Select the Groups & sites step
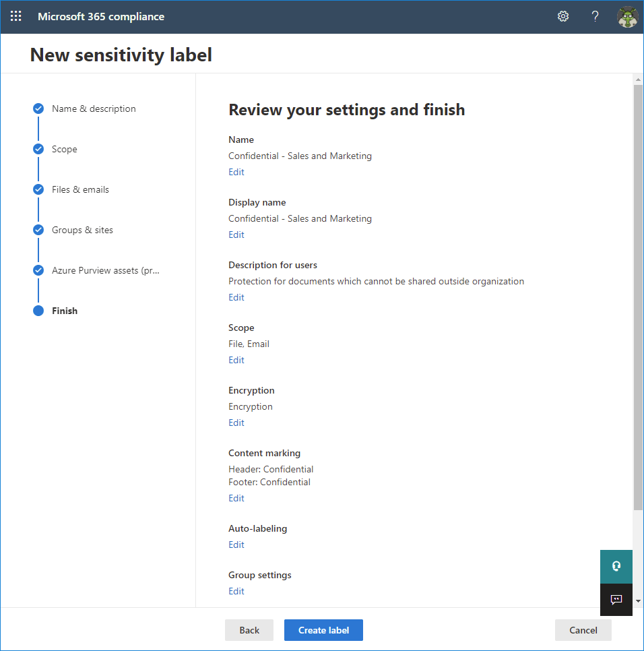 (x=82, y=230)
